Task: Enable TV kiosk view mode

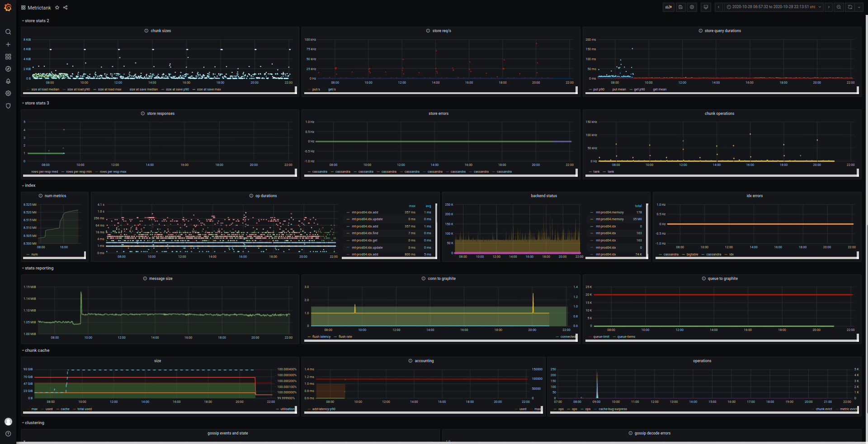Action: 706,7
